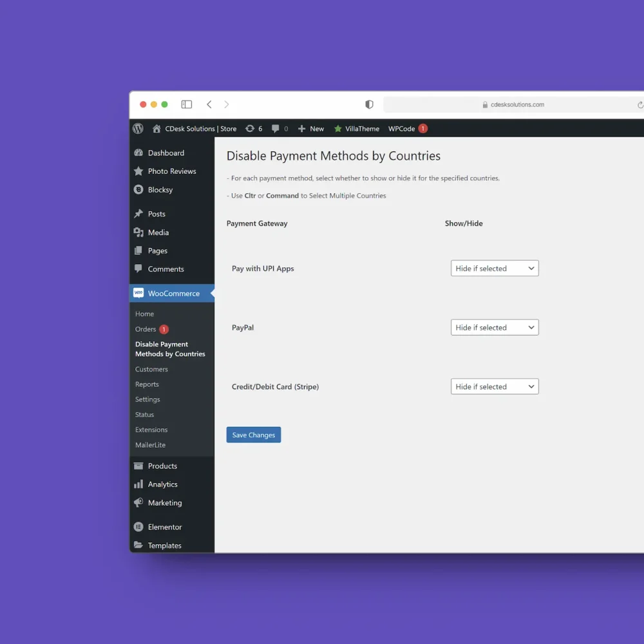Open the WordPress logo menu
644x644 pixels.
[x=138, y=129]
